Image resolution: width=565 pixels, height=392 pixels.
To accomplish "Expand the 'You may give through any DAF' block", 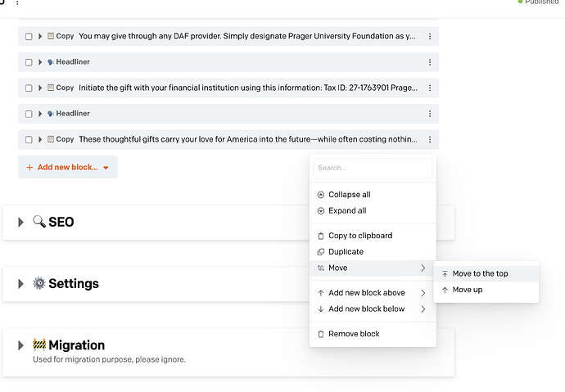I will coord(40,36).
